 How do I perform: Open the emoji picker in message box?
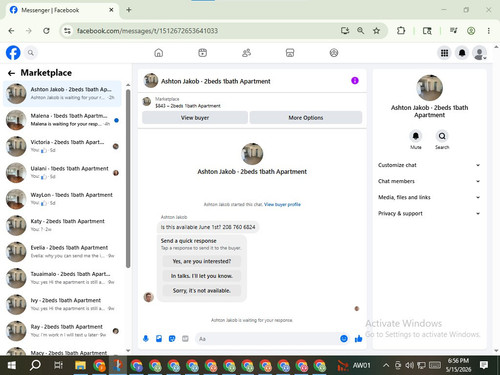coord(344,339)
